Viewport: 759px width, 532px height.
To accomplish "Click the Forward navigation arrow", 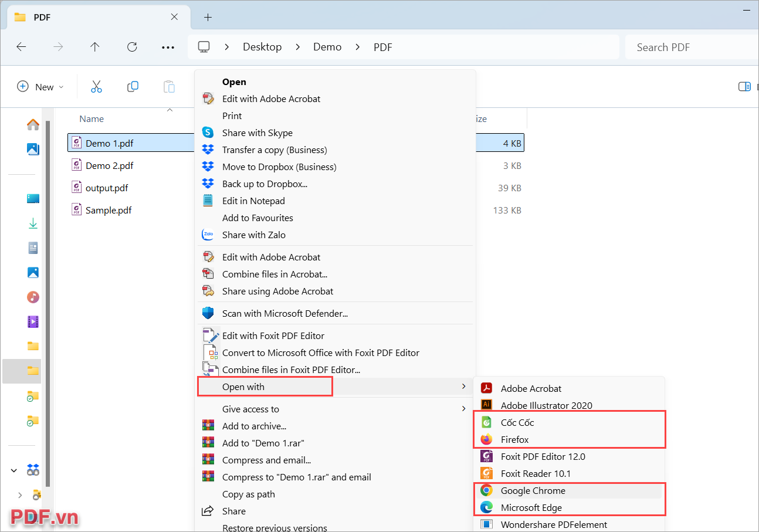I will 58,47.
